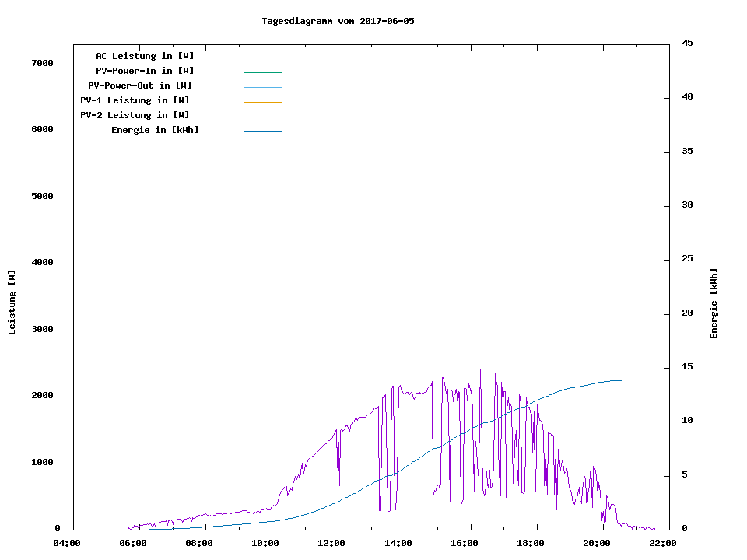Select the Energie in [kWh] legend label
The height and width of the screenshot is (560, 747).
[x=155, y=130]
